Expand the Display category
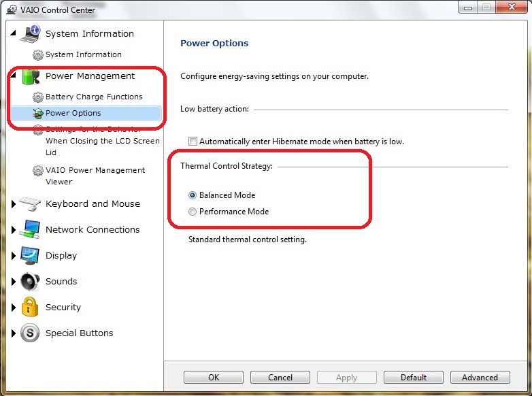The image size is (532, 396). point(14,256)
